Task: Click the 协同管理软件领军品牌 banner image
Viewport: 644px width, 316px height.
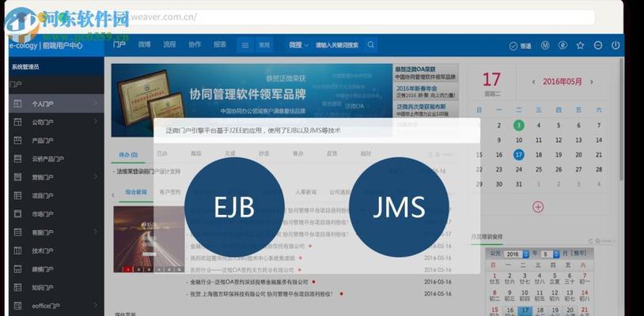Action: (252, 100)
